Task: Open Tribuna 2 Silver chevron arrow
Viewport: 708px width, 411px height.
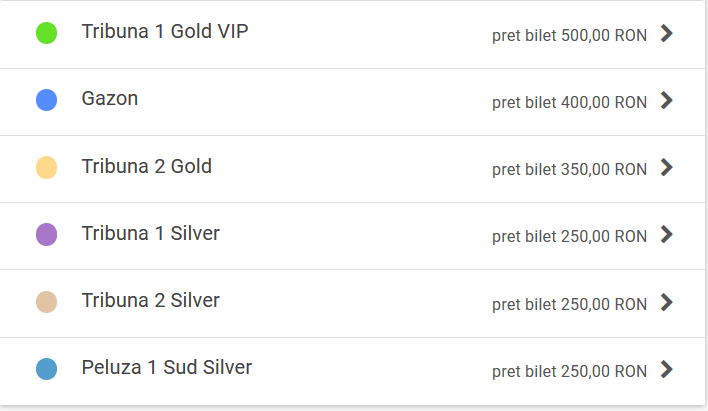Action: pos(668,302)
